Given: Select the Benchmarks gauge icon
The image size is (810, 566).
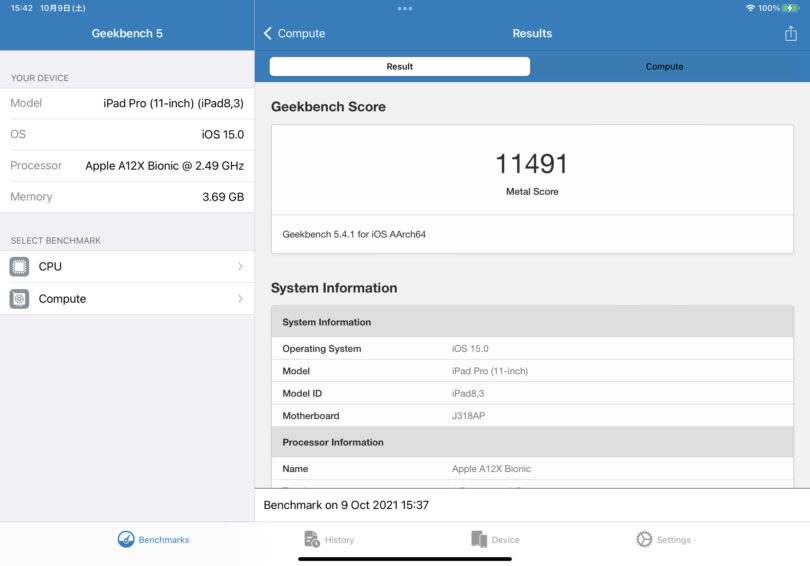Looking at the screenshot, I should tap(126, 539).
